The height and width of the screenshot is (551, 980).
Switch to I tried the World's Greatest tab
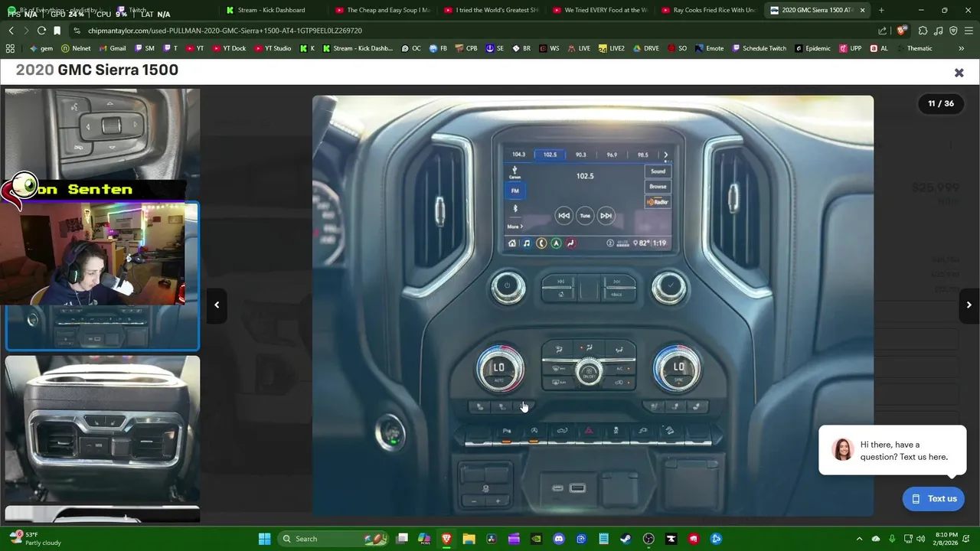(492, 10)
